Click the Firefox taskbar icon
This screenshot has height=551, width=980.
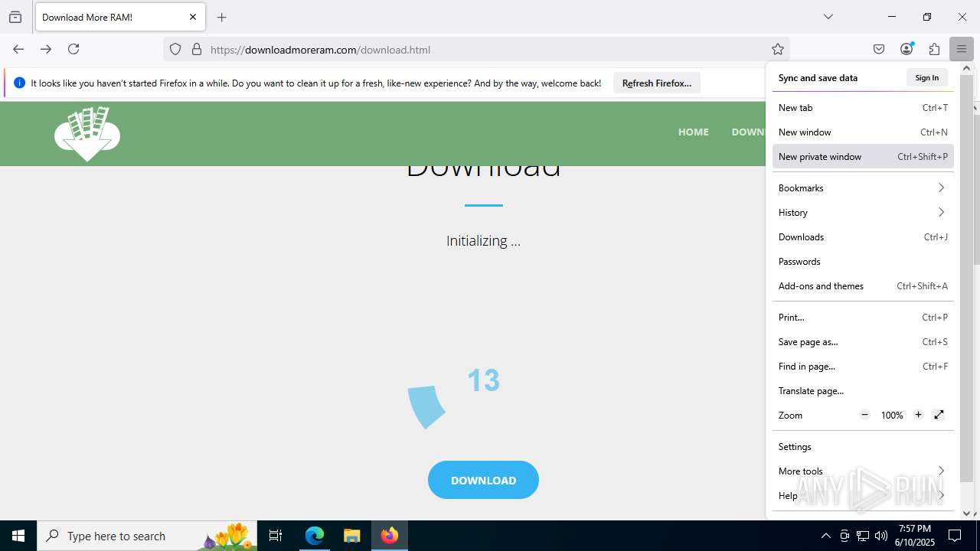coord(390,536)
